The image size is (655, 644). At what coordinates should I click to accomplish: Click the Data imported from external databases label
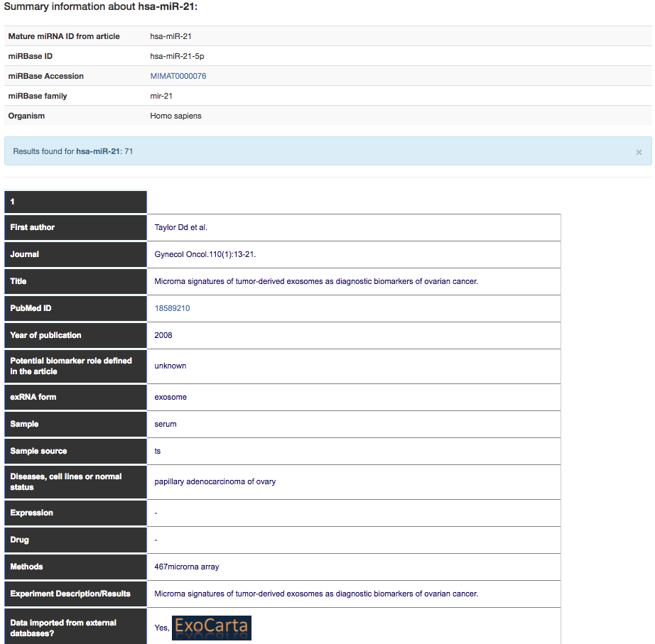pos(63,628)
